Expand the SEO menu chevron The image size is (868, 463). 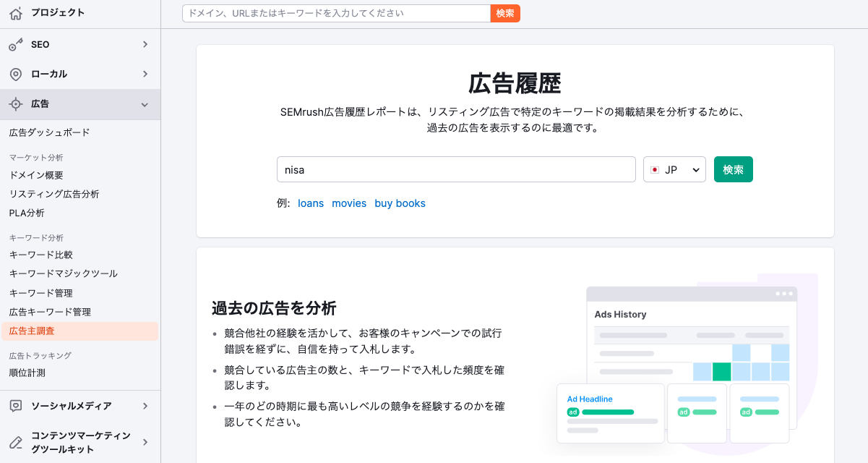(x=145, y=44)
